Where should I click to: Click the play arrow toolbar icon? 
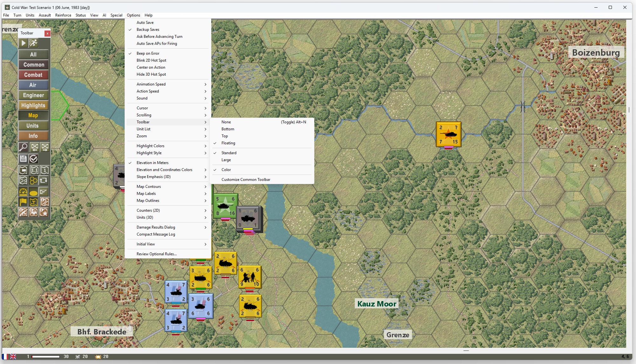[x=23, y=43]
